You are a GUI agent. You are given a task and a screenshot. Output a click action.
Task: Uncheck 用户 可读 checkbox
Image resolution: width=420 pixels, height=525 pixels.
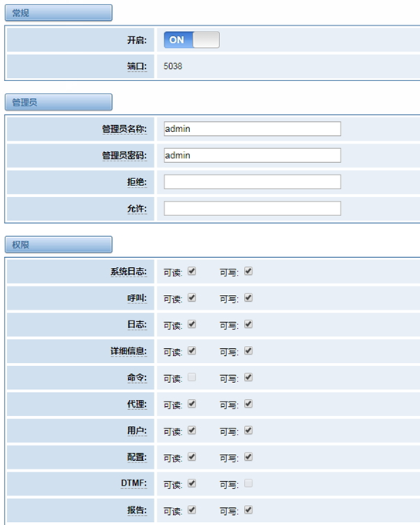point(191,430)
